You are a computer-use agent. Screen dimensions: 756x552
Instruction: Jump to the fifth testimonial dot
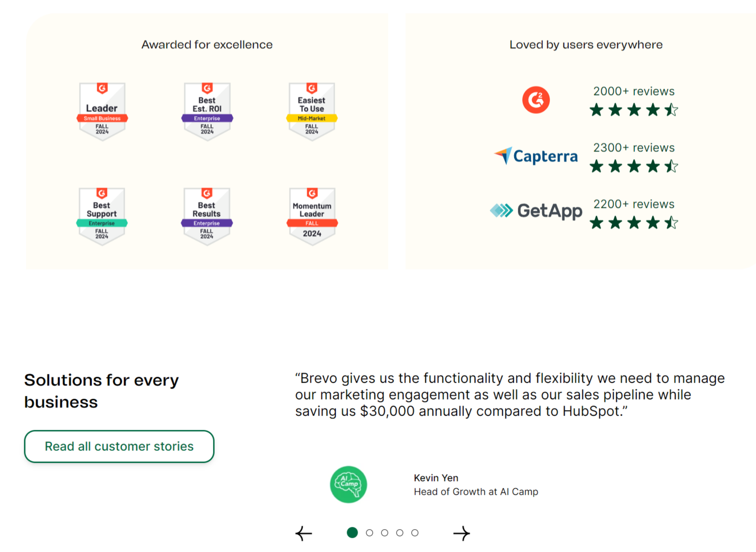click(415, 533)
